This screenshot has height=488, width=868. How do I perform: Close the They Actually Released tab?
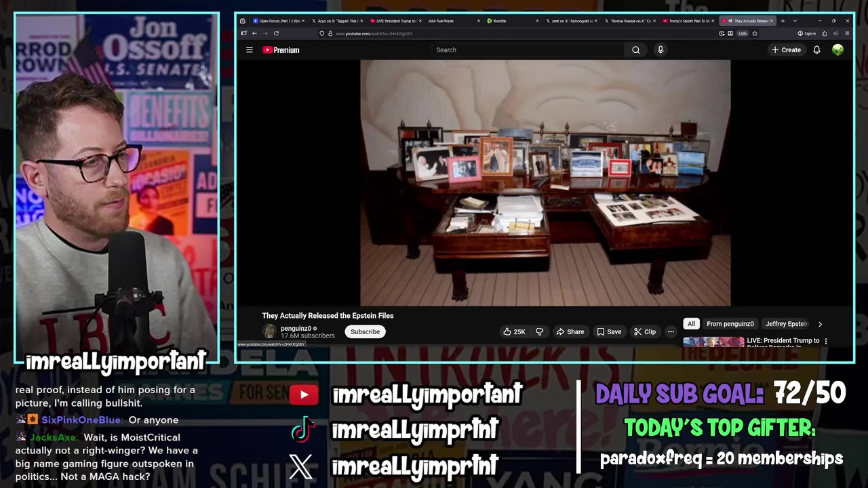point(772,21)
